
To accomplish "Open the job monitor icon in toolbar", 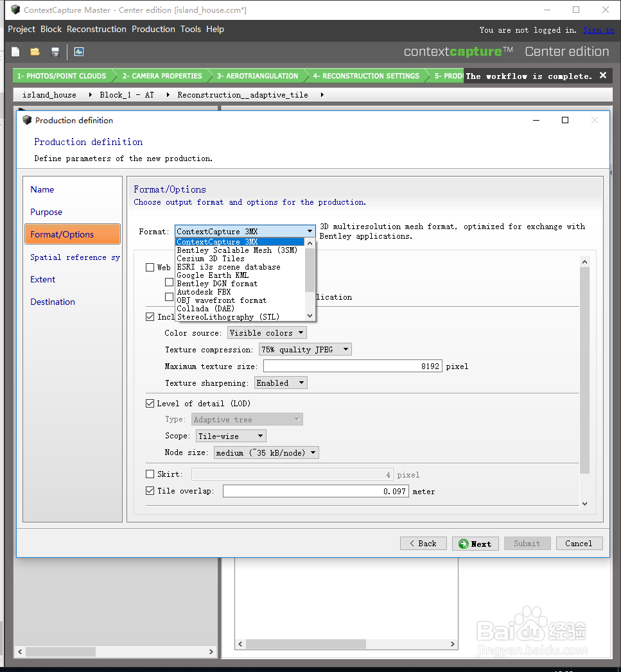I will coord(79,52).
